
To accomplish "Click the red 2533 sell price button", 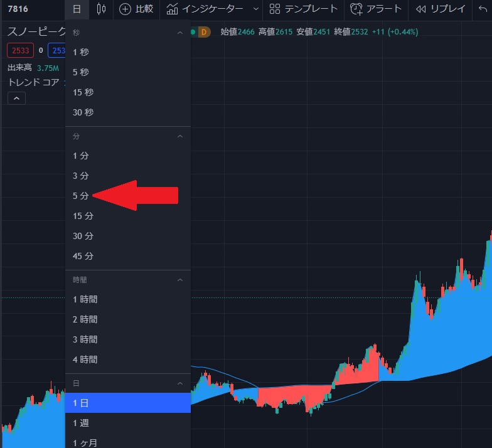I will point(20,50).
